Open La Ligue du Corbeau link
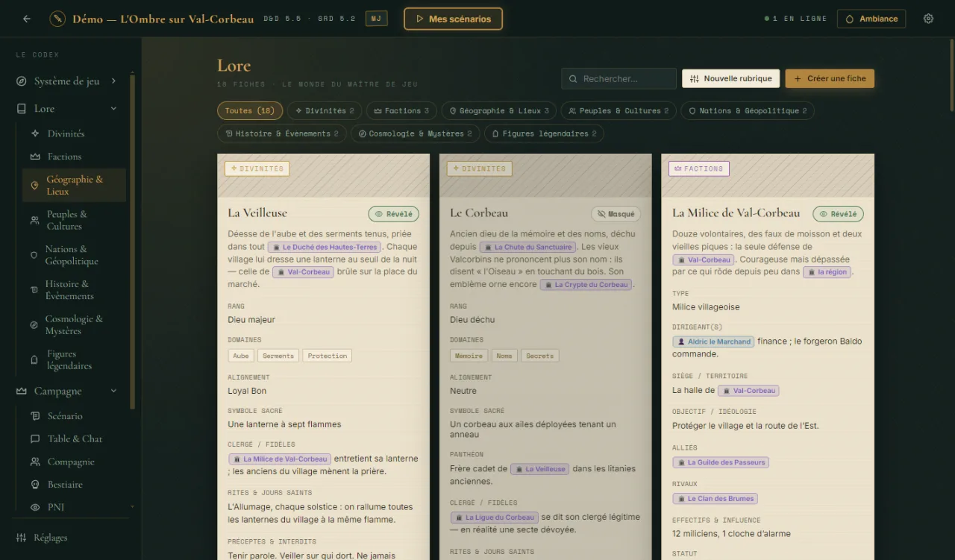Screen dimensions: 955x560 click(x=495, y=517)
